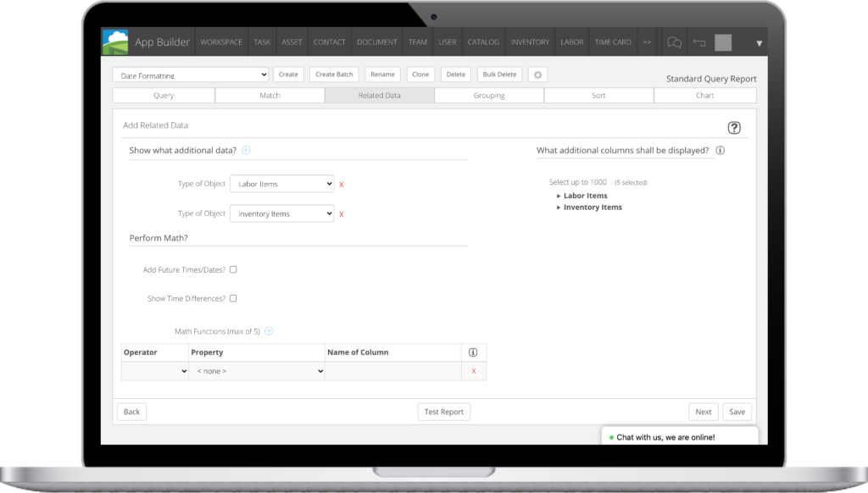The image size is (868, 493).
Task: Open the Chat with us widget
Action: [x=680, y=436]
